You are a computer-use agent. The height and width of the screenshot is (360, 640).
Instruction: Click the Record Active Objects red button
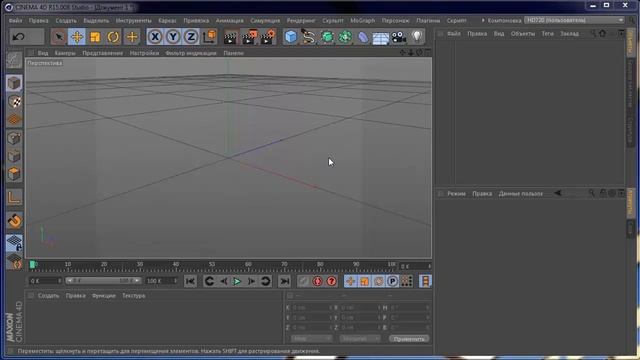coord(303,281)
